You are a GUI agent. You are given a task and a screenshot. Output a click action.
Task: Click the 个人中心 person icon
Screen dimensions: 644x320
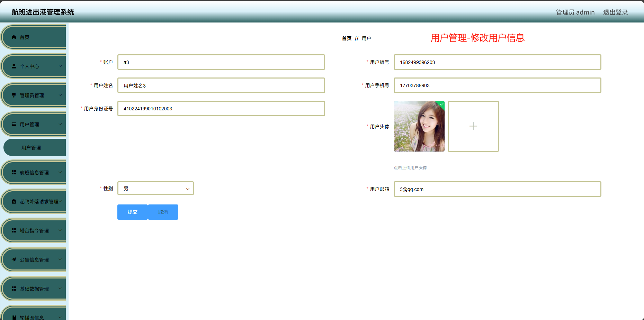pyautogui.click(x=14, y=66)
